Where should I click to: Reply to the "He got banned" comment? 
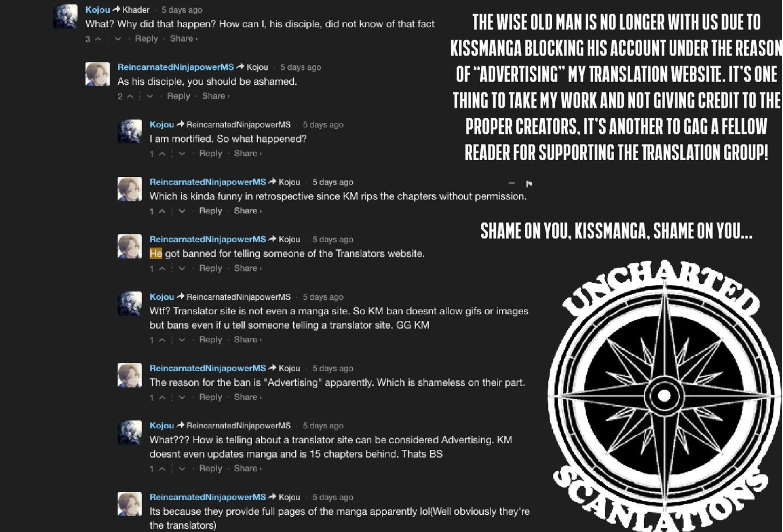click(x=210, y=268)
